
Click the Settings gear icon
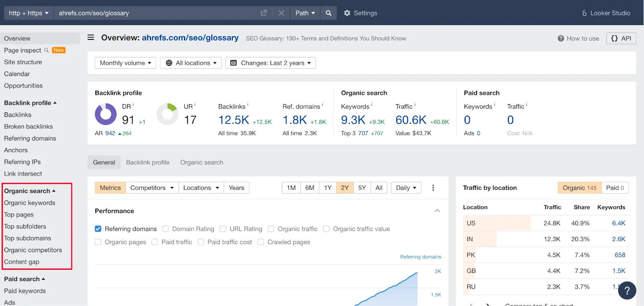(x=347, y=13)
